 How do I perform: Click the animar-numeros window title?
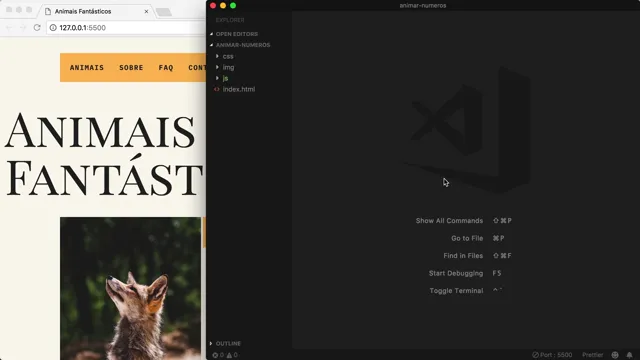point(422,5)
